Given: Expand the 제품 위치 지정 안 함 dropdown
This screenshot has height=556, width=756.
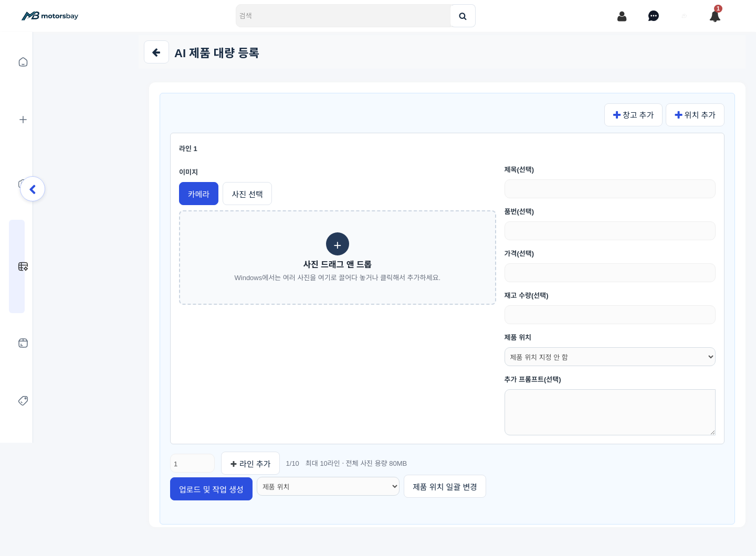Looking at the screenshot, I should click(x=610, y=357).
